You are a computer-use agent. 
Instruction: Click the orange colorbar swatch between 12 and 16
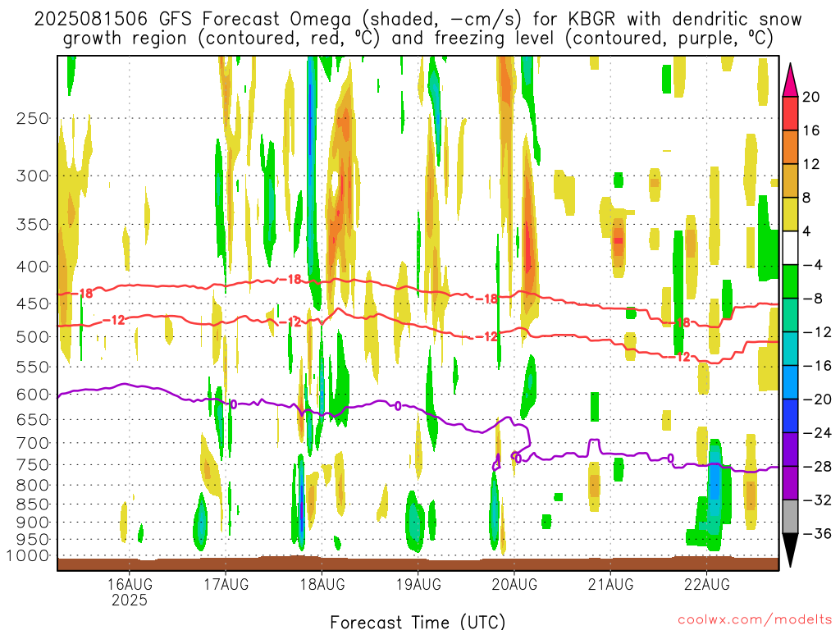[x=790, y=147]
